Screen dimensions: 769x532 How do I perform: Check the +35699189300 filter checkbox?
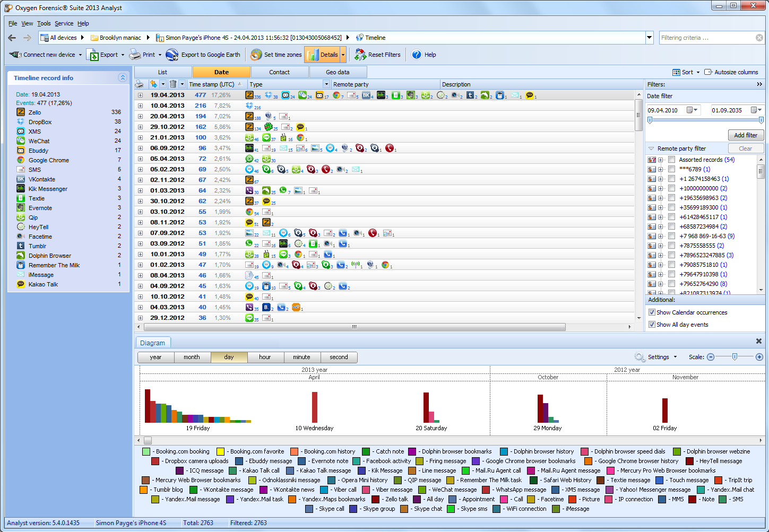click(672, 207)
